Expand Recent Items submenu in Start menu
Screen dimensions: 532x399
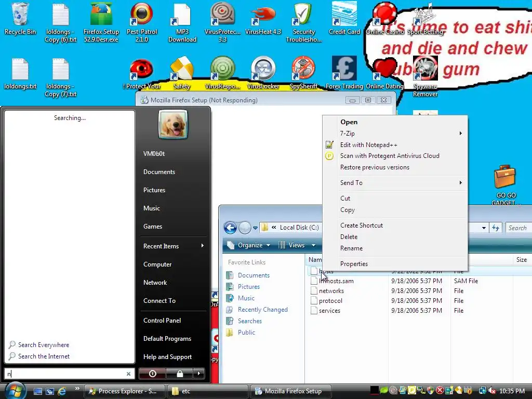pos(174,246)
